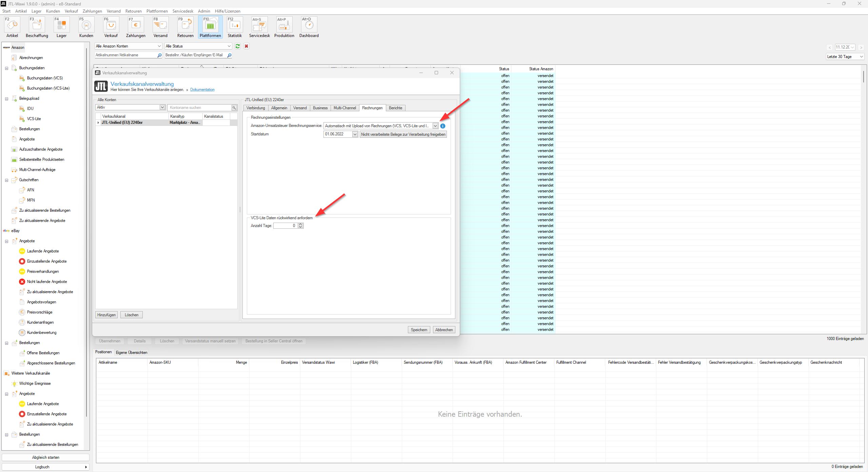Adjust the Anzahl Tage spinner arrows
The height and width of the screenshot is (472, 868).
pos(300,226)
